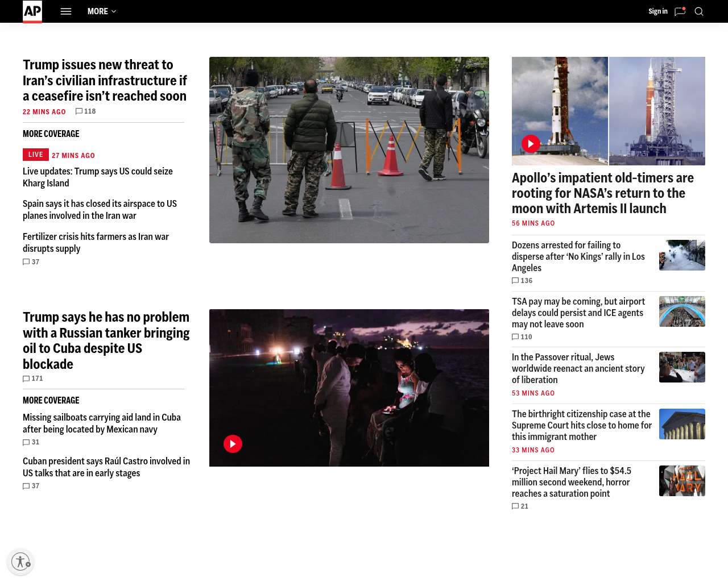Play the Cuba night video

tap(233, 444)
